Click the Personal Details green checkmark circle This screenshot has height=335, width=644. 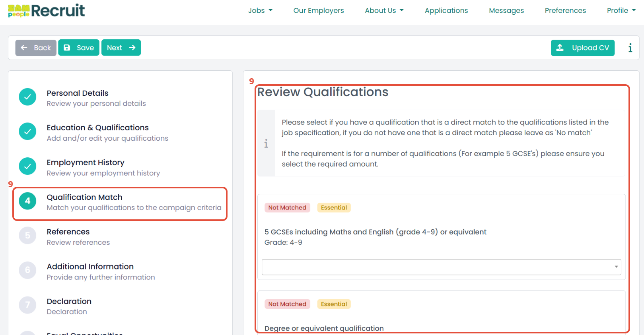click(x=27, y=97)
